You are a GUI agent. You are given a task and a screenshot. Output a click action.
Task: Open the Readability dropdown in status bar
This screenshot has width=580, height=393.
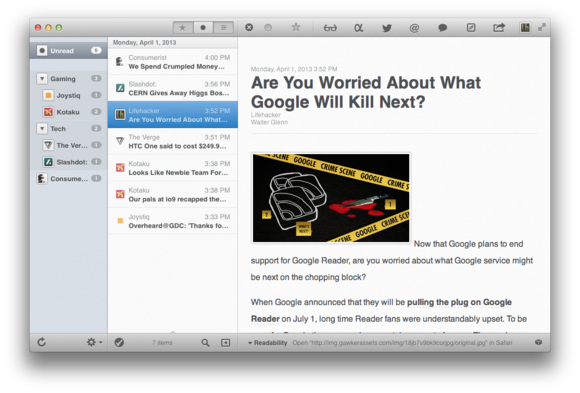tap(267, 343)
